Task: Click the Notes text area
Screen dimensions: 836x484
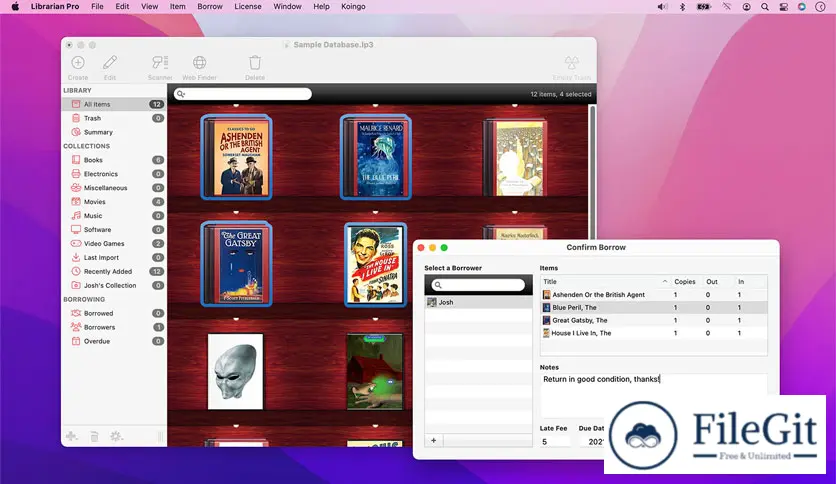Action: point(654,394)
